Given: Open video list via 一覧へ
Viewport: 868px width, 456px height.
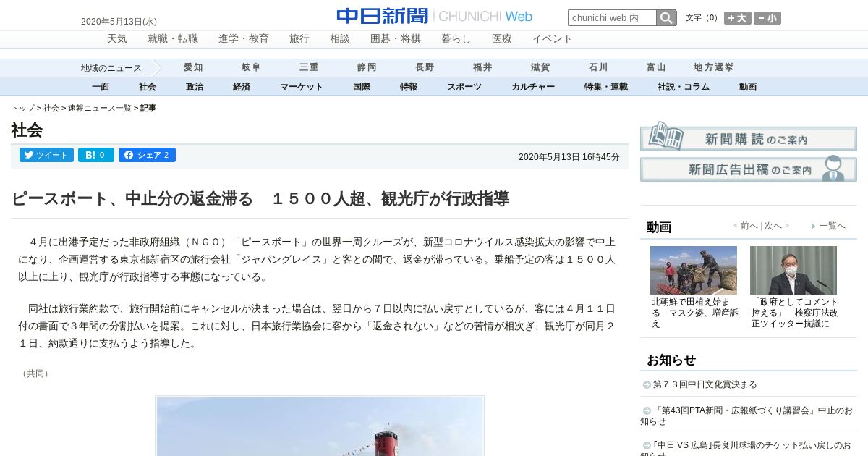Looking at the screenshot, I should click(x=832, y=226).
